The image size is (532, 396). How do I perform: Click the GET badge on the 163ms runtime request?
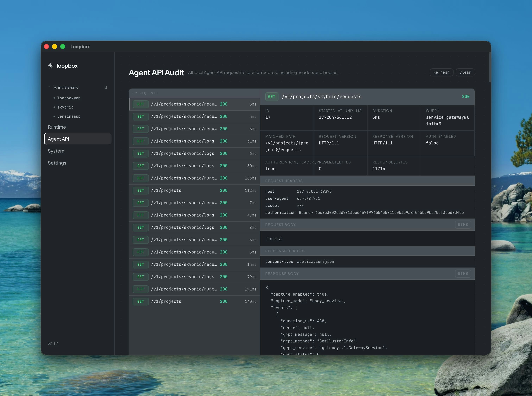pos(141,178)
